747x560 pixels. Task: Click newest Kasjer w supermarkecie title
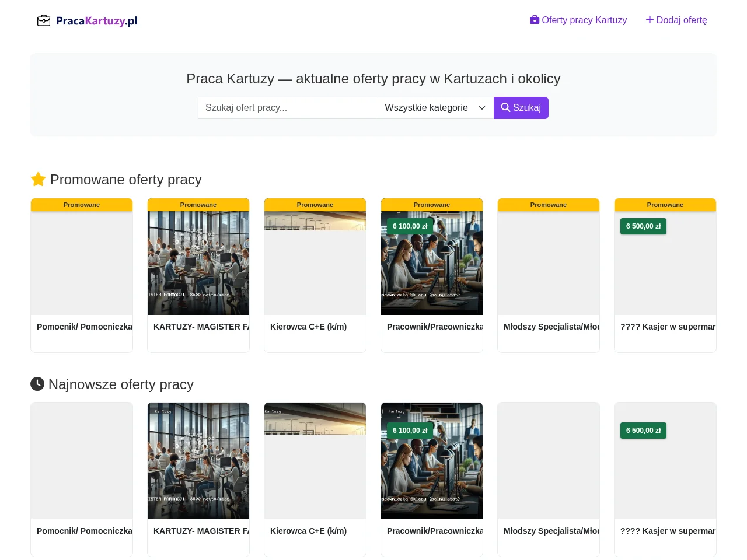(668, 531)
